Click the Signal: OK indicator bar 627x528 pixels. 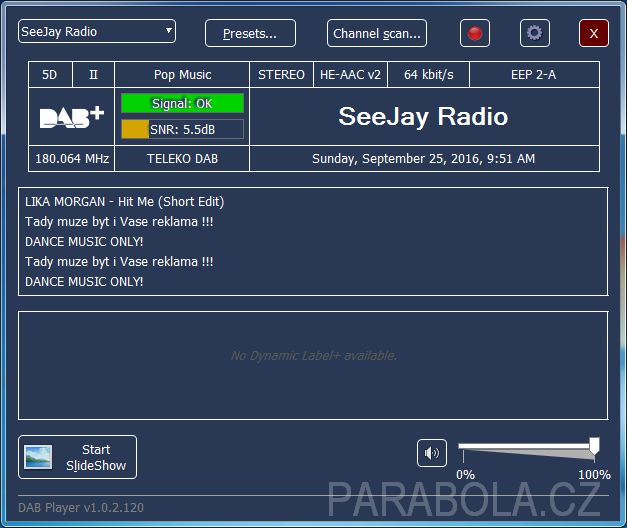tap(182, 103)
